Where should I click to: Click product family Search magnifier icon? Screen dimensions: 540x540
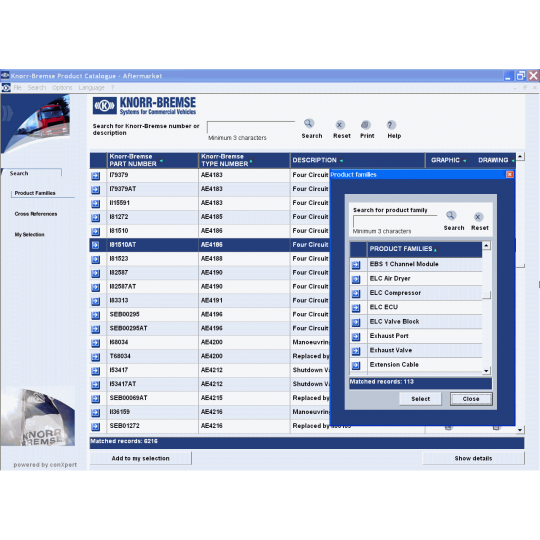pos(451,216)
